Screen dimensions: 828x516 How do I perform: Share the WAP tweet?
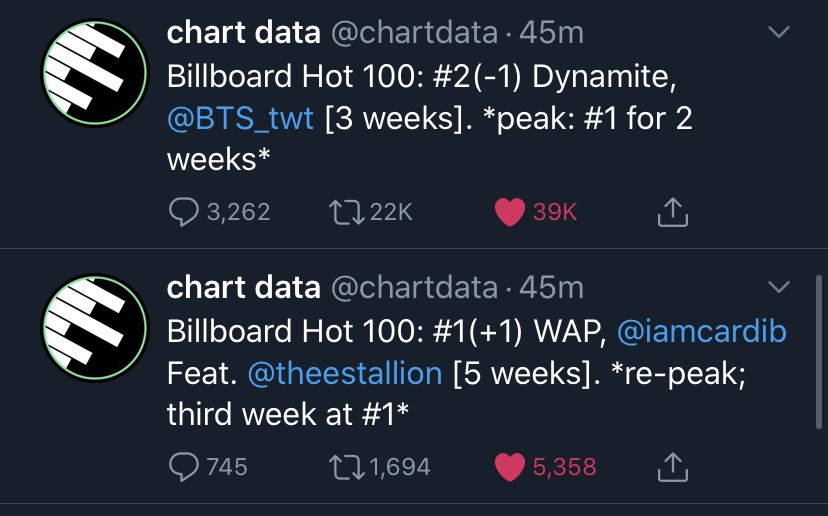point(673,467)
